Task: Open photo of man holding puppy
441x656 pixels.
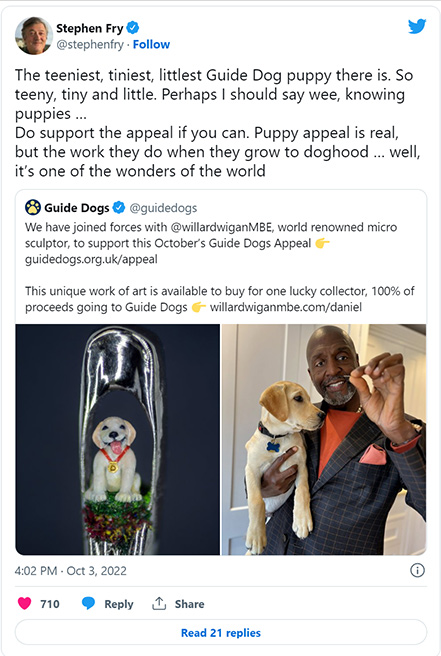Action: [324, 439]
